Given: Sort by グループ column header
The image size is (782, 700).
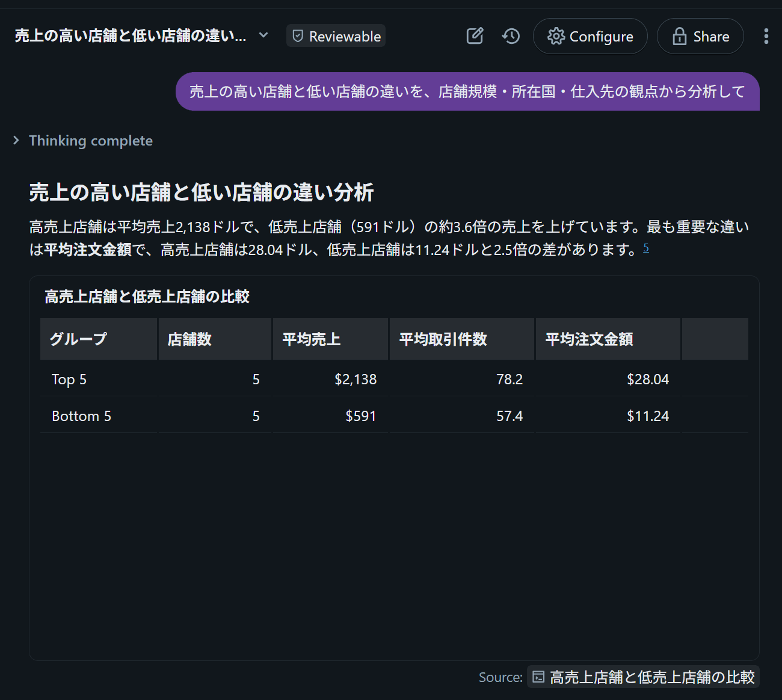Looking at the screenshot, I should tap(78, 339).
